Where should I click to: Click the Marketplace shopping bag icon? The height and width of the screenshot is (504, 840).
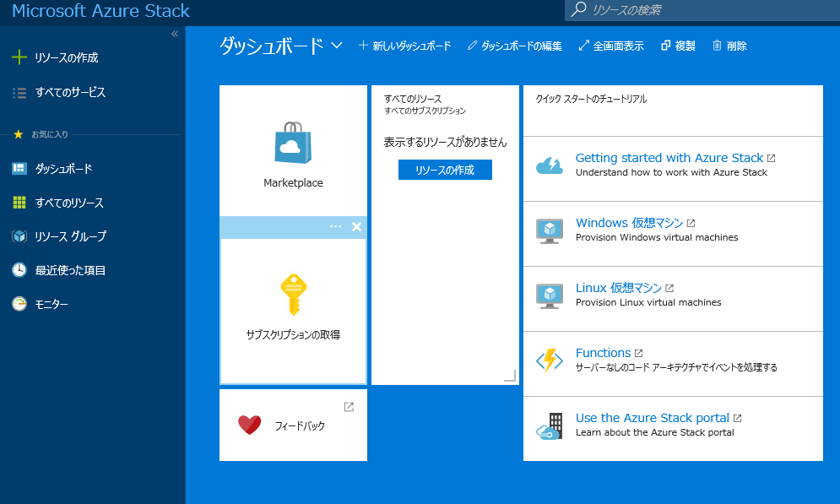293,143
